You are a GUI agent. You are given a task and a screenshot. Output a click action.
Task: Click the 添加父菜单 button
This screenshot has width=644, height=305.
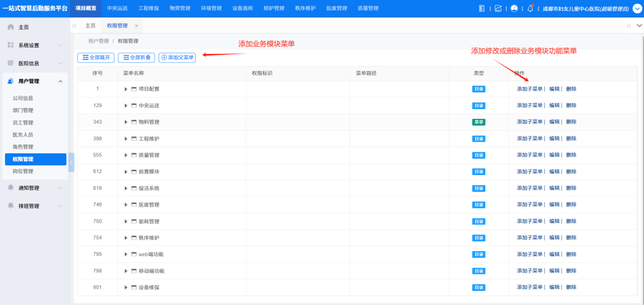tap(177, 58)
